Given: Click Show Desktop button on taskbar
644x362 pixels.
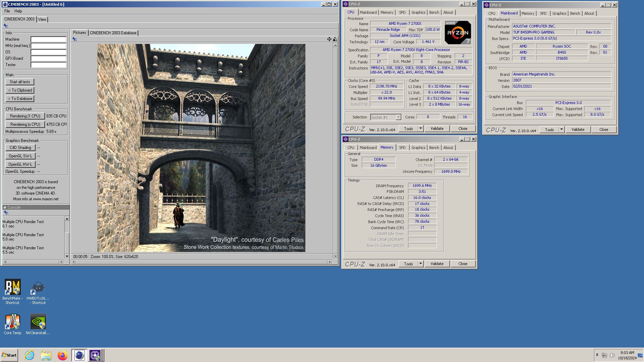Looking at the screenshot, I should [641, 355].
